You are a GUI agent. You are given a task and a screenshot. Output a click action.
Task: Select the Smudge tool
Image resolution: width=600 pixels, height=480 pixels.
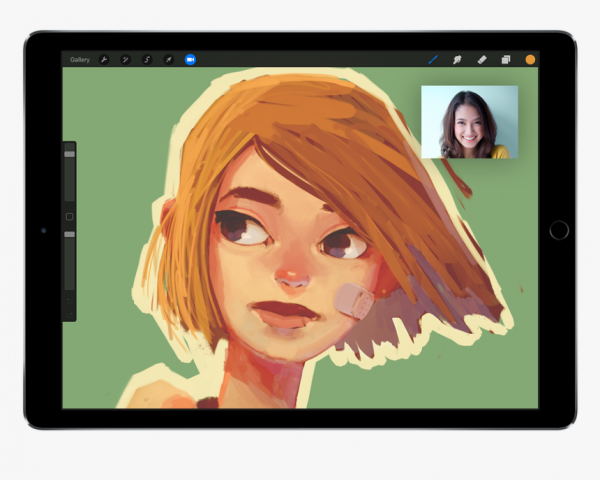(457, 60)
